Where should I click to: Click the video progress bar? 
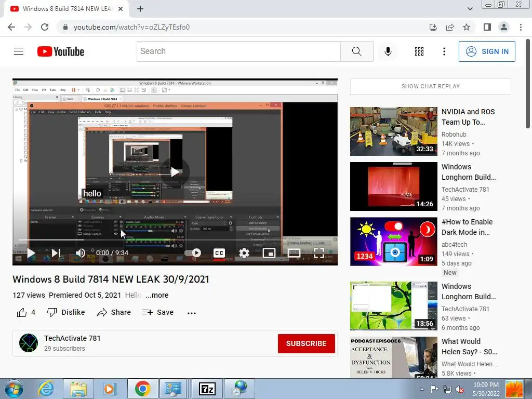coord(175,240)
